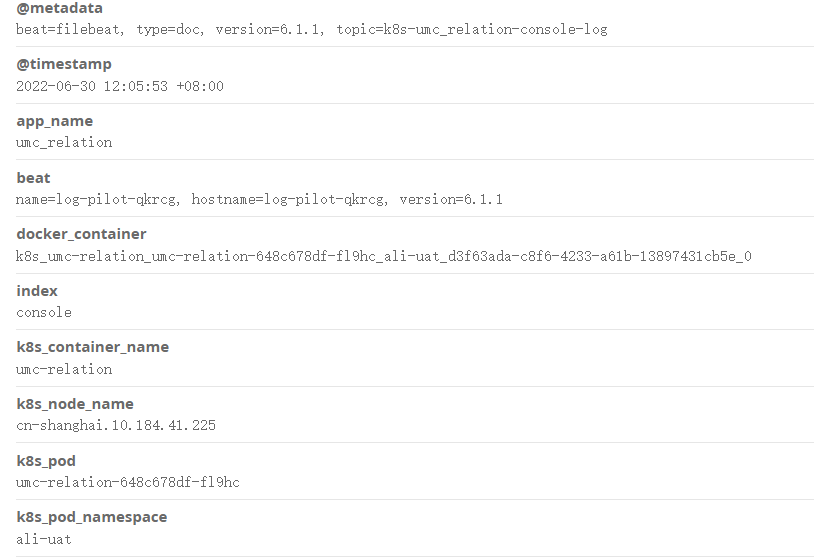
Task: Click the k8s_node_name field label
Action: click(75, 404)
